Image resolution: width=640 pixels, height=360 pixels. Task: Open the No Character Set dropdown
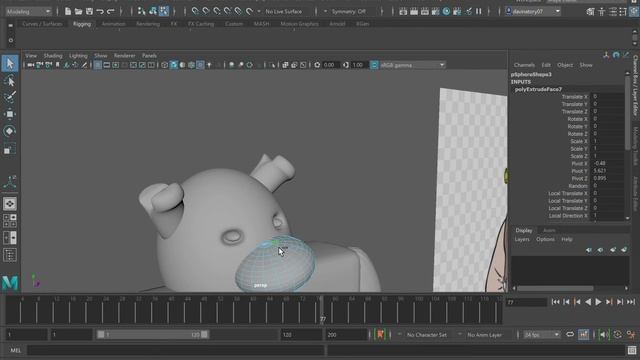coord(427,335)
